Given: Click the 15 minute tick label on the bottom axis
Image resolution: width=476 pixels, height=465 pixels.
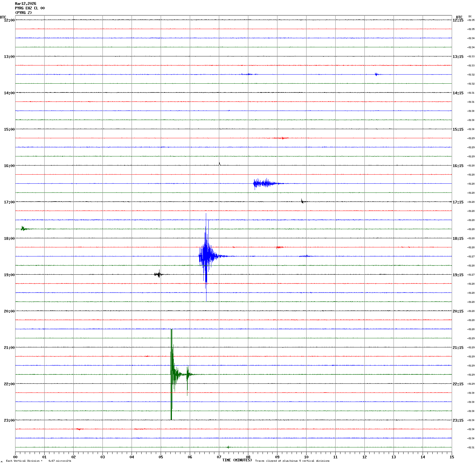Looking at the screenshot, I should [x=451, y=457].
